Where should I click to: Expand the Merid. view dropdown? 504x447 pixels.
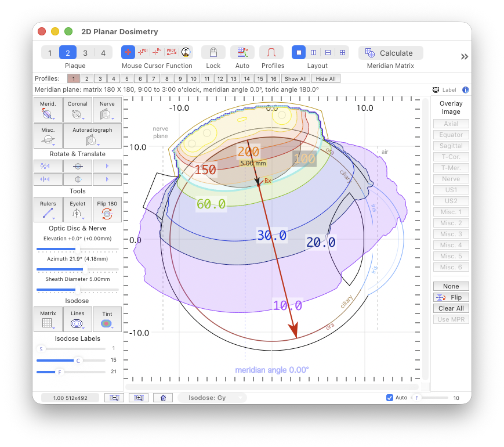(48, 110)
